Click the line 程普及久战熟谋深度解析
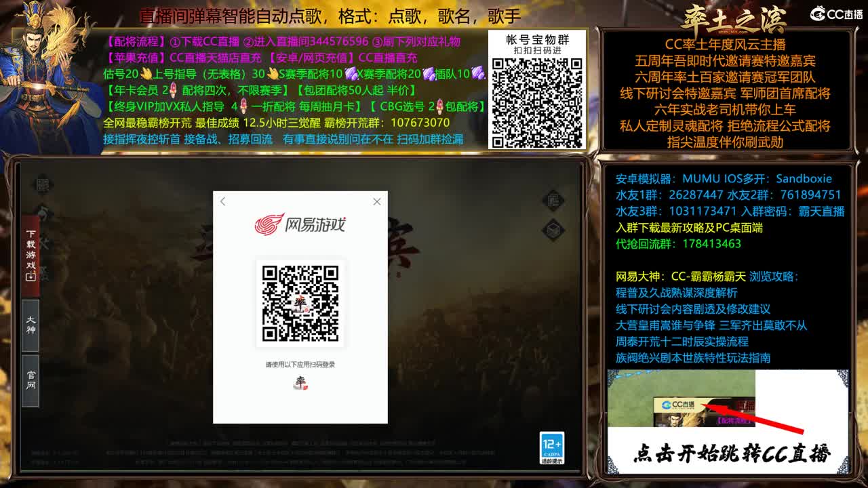Image resolution: width=868 pixels, height=488 pixels. pos(676,293)
